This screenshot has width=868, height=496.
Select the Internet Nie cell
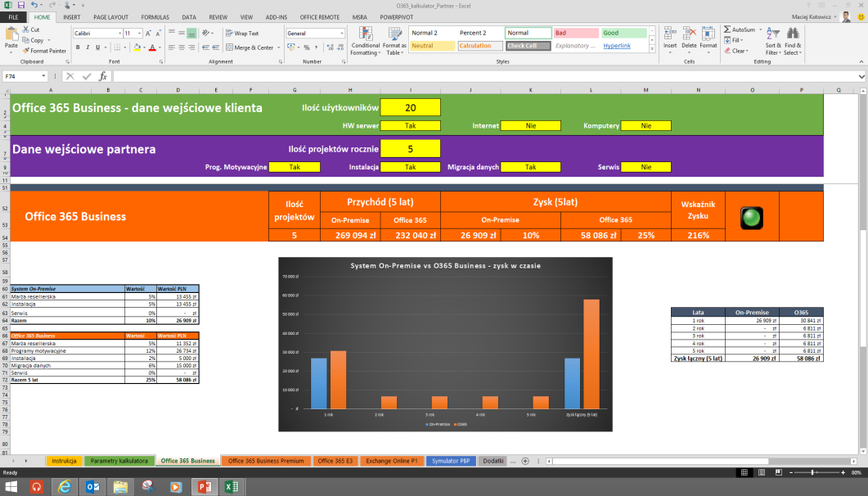530,126
